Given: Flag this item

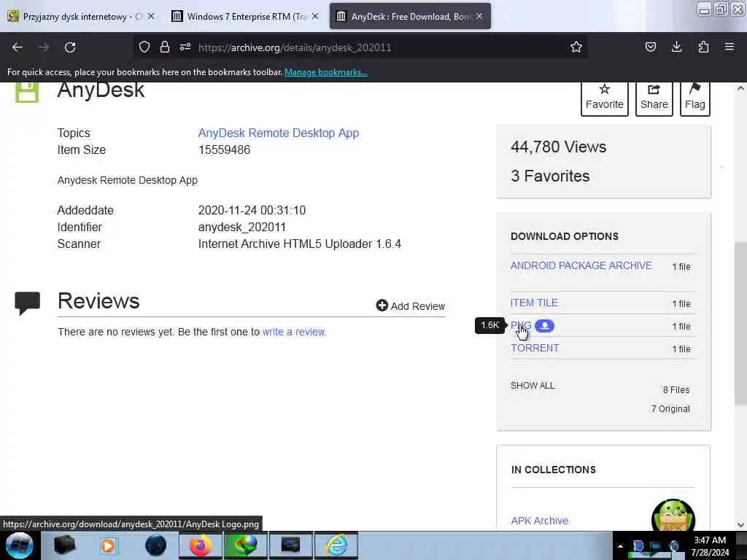Looking at the screenshot, I should pyautogui.click(x=695, y=98).
